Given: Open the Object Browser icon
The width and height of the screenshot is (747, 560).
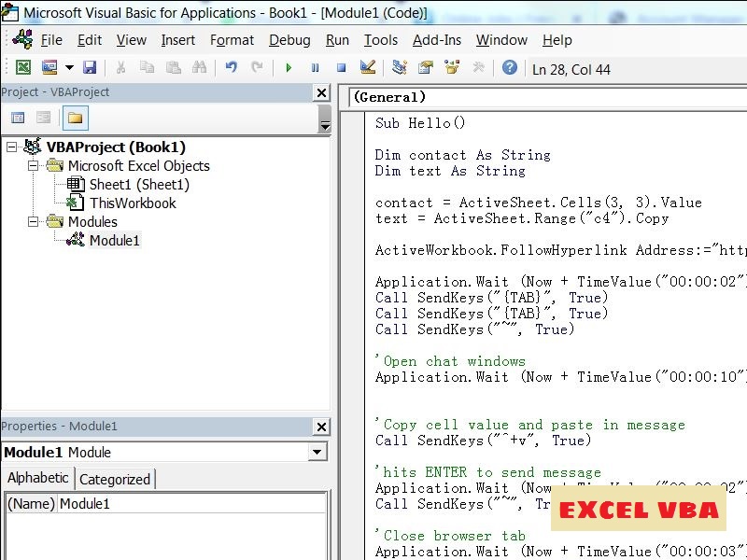Looking at the screenshot, I should click(x=452, y=67).
